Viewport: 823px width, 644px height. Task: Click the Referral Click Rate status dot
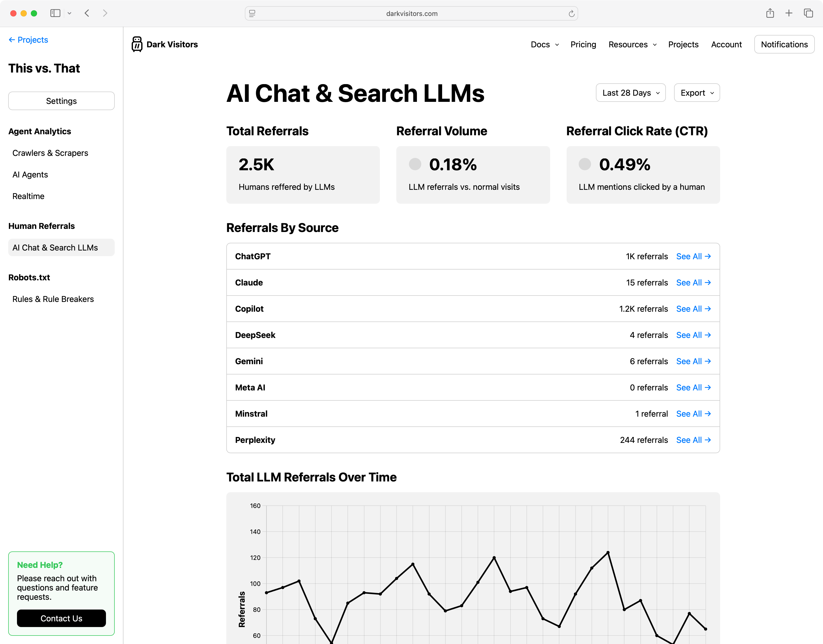pyautogui.click(x=585, y=164)
